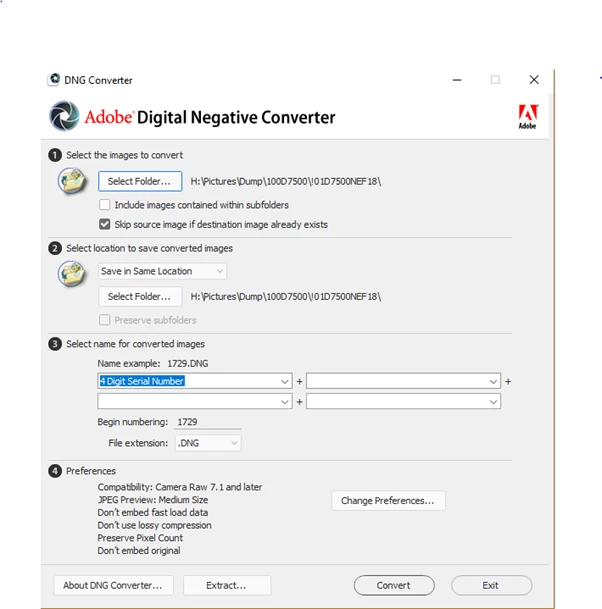Click the Adobe DNG aperture logo
Viewport: 602px width, 609px height.
click(64, 116)
